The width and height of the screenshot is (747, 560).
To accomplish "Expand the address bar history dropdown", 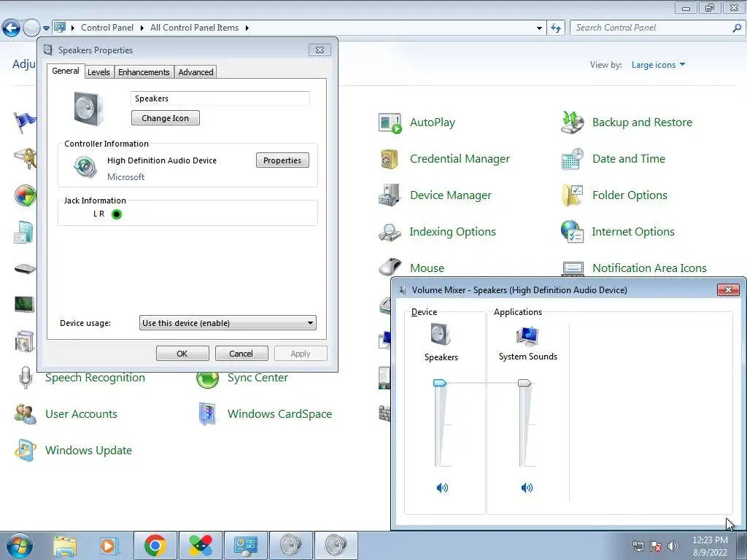I will point(539,28).
